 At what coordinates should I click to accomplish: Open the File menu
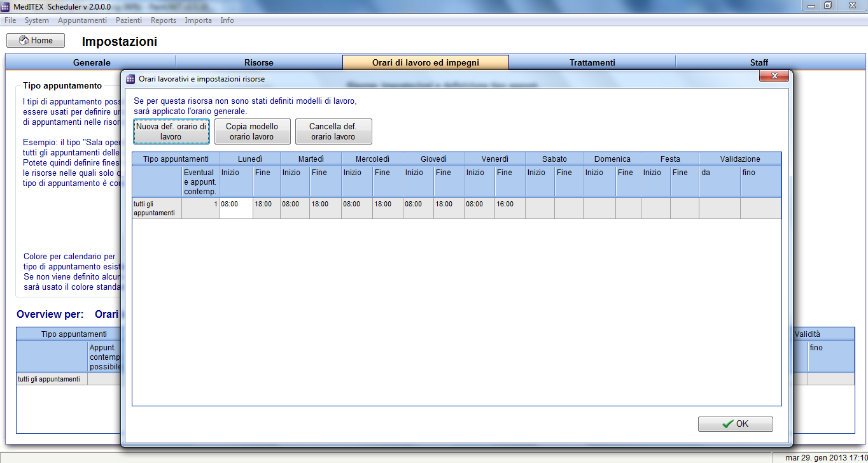[10, 20]
